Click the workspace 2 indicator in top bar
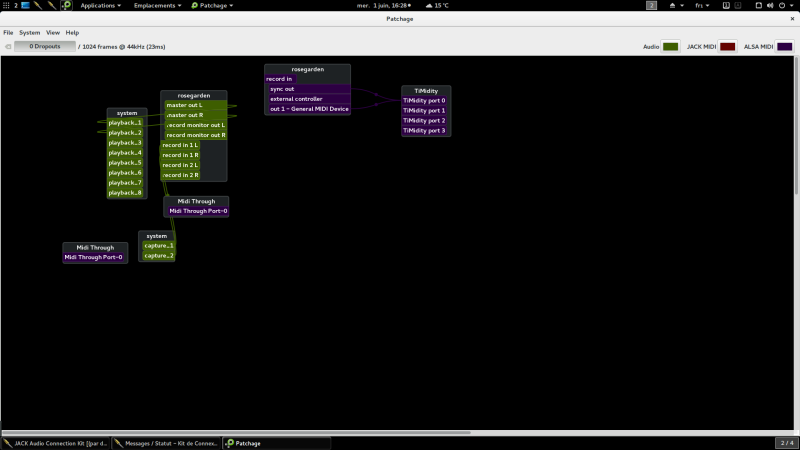Image resolution: width=800 pixels, height=450 pixels. 651,5
